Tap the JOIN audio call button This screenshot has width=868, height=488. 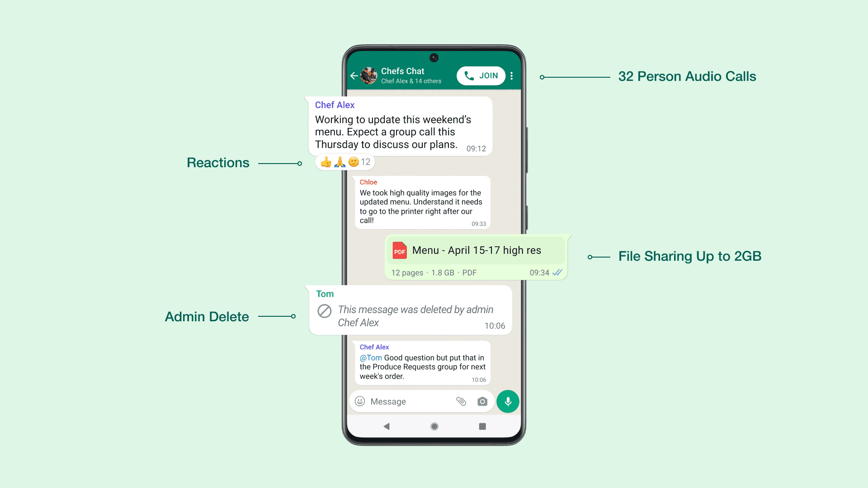[481, 75]
